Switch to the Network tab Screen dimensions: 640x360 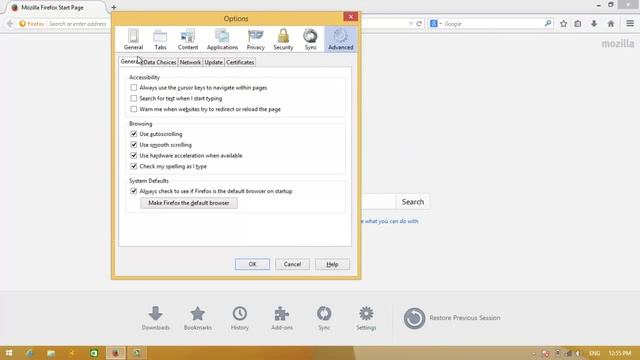click(x=190, y=62)
